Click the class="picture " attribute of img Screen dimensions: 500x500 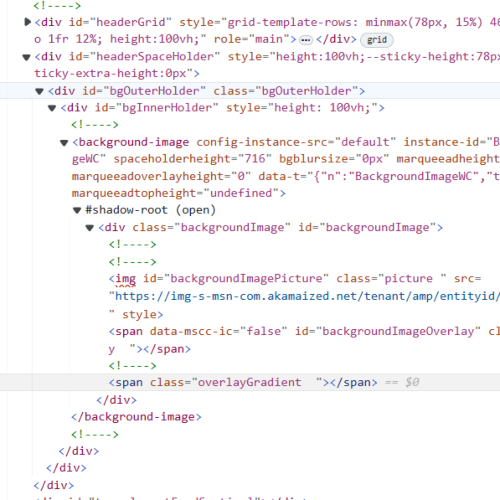391,278
